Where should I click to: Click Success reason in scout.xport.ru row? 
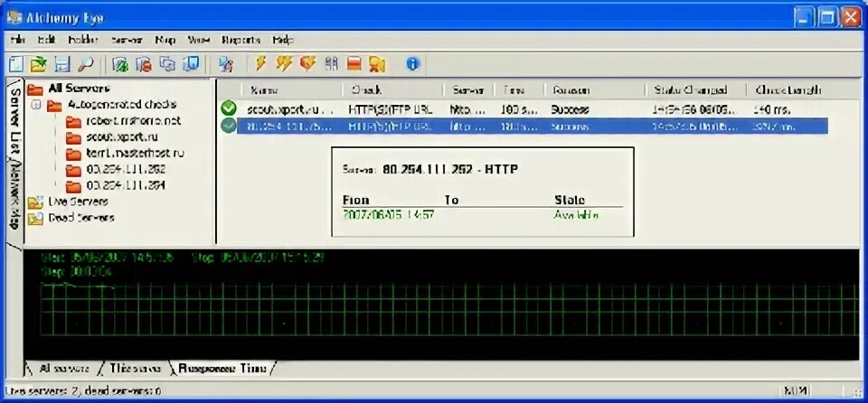tap(571, 109)
